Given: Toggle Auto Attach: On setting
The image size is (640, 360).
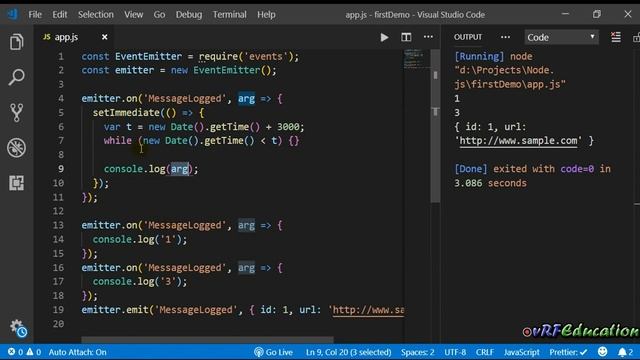Looking at the screenshot, I should 78,352.
